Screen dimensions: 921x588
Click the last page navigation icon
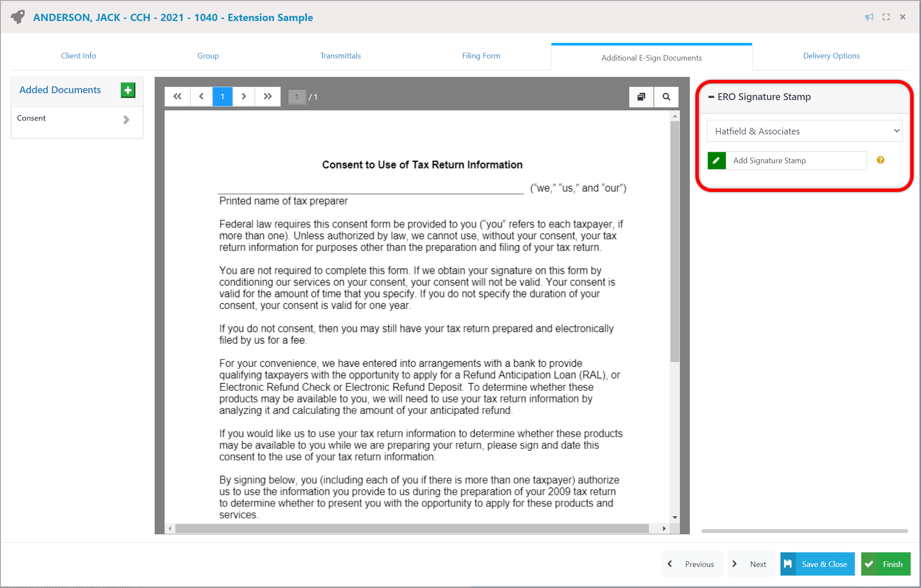(266, 95)
